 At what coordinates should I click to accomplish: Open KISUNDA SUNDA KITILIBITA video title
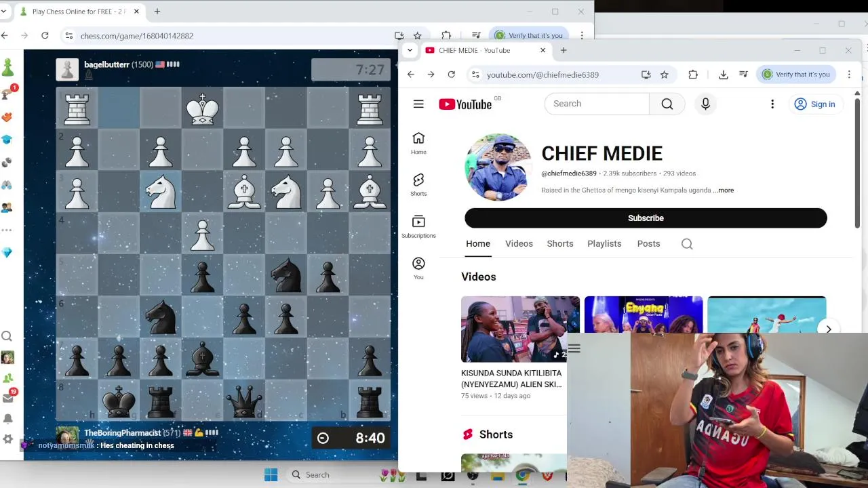511,379
